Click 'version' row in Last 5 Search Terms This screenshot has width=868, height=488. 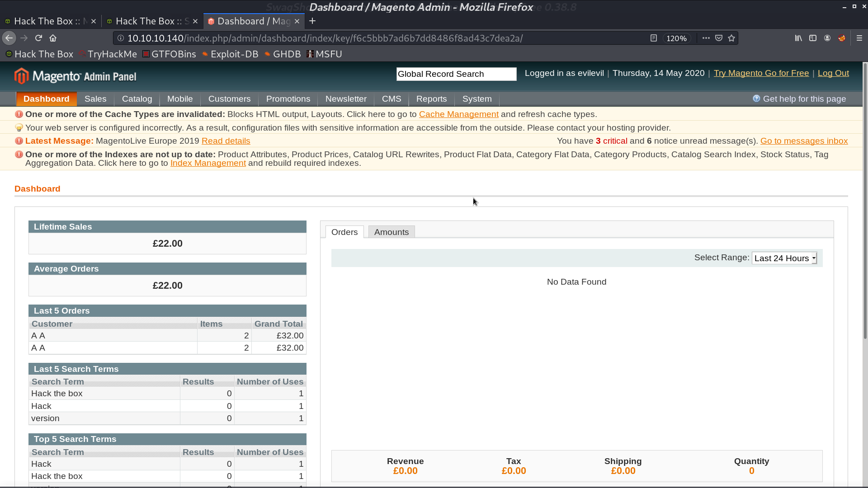pyautogui.click(x=167, y=418)
